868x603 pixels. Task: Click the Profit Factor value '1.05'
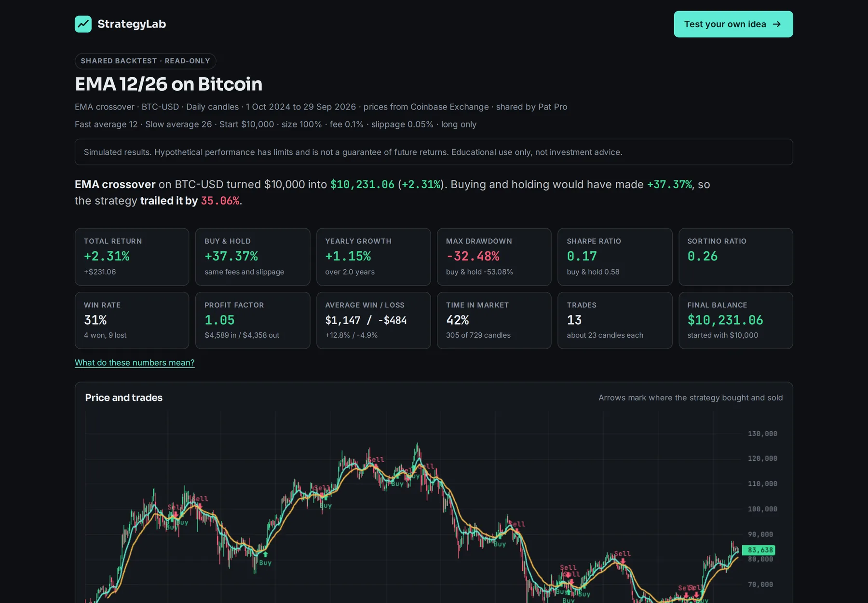tap(219, 320)
